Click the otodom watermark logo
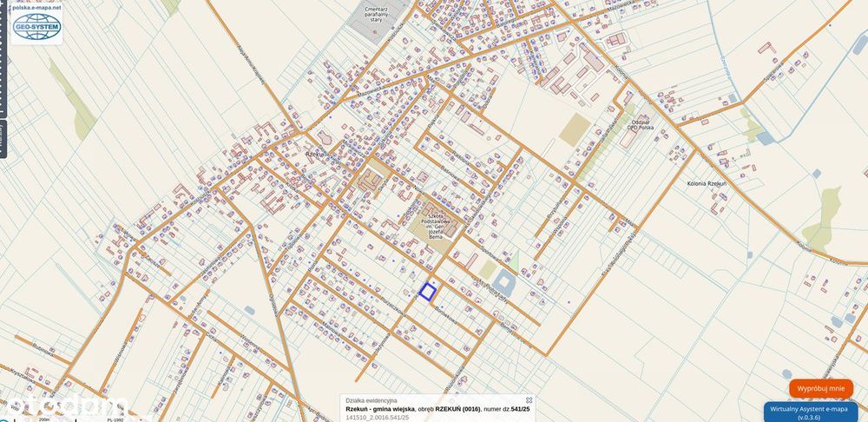This screenshot has height=422, width=868. pos(67,407)
